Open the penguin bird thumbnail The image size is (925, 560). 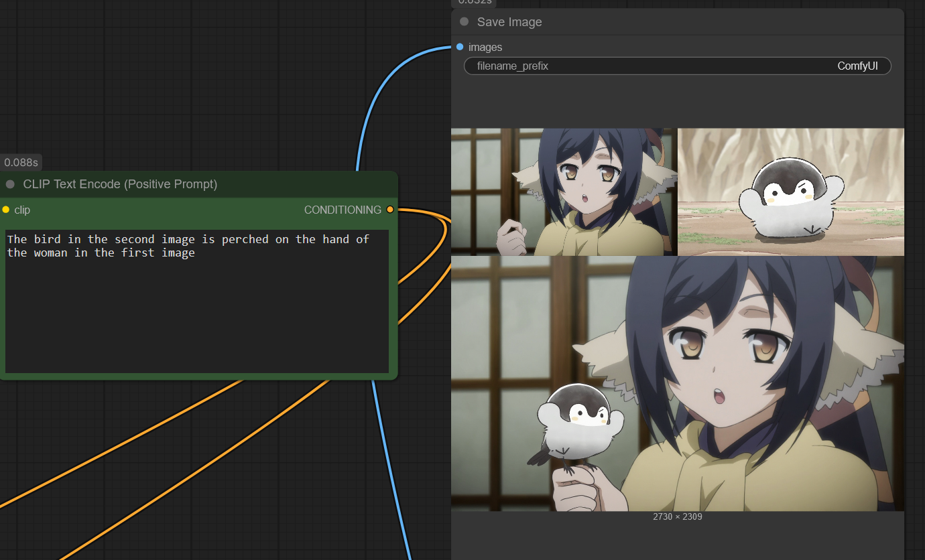click(791, 192)
